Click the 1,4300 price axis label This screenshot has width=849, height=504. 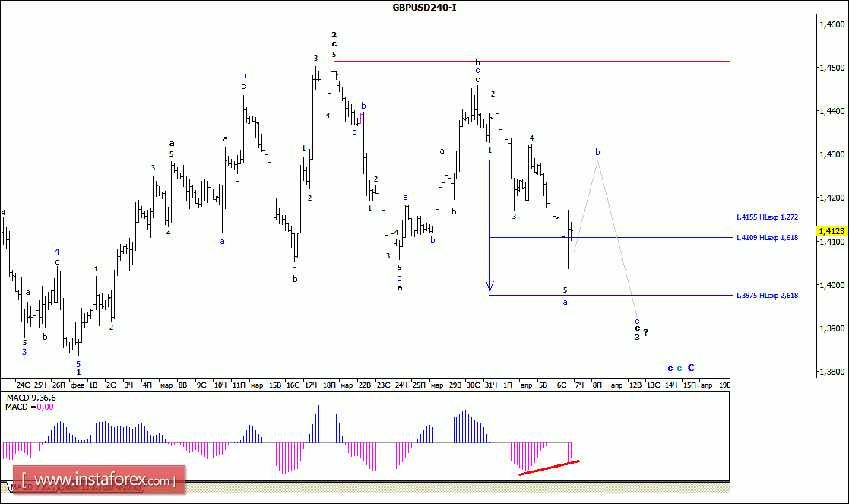point(832,154)
